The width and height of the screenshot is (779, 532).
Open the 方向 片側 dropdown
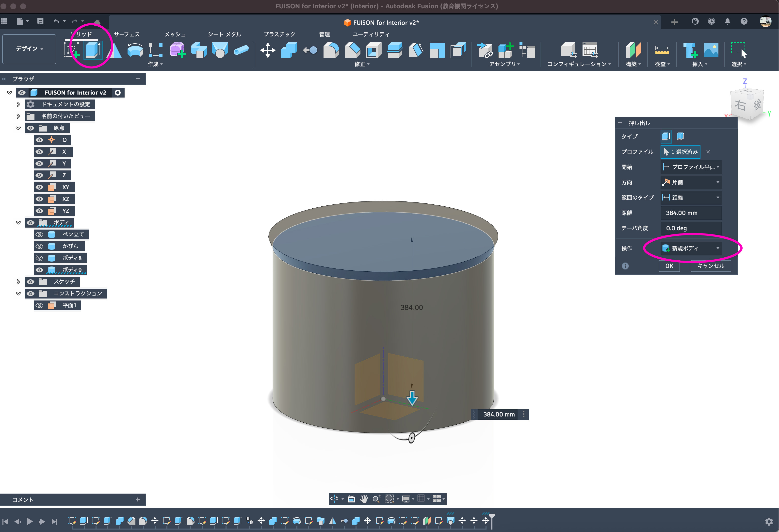coord(691,182)
